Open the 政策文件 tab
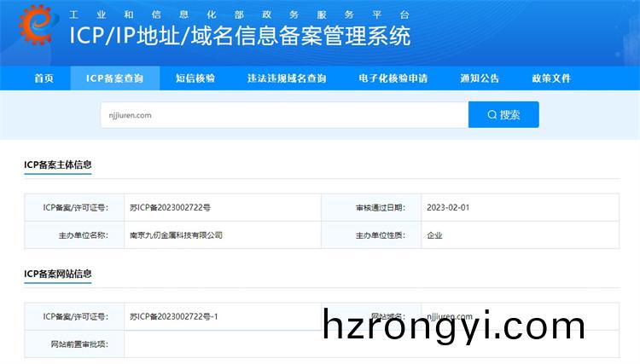Image resolution: width=640 pixels, height=364 pixels. tap(551, 78)
